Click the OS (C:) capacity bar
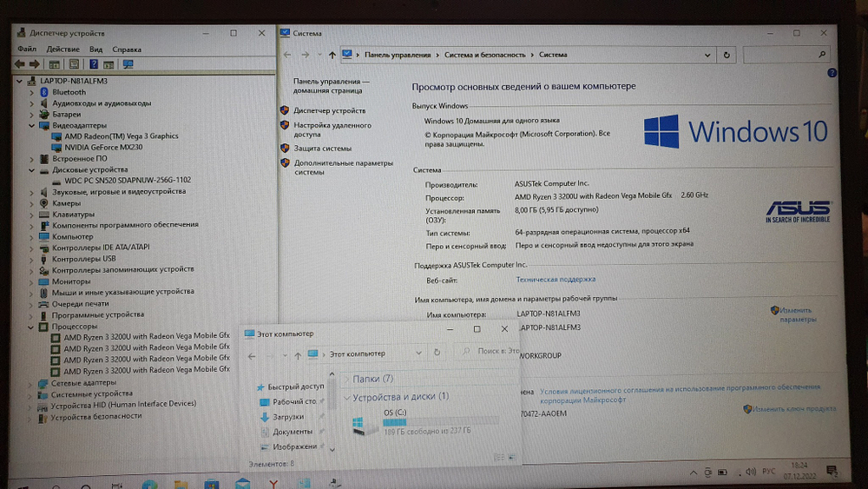Image resolution: width=868 pixels, height=489 pixels. point(441,422)
